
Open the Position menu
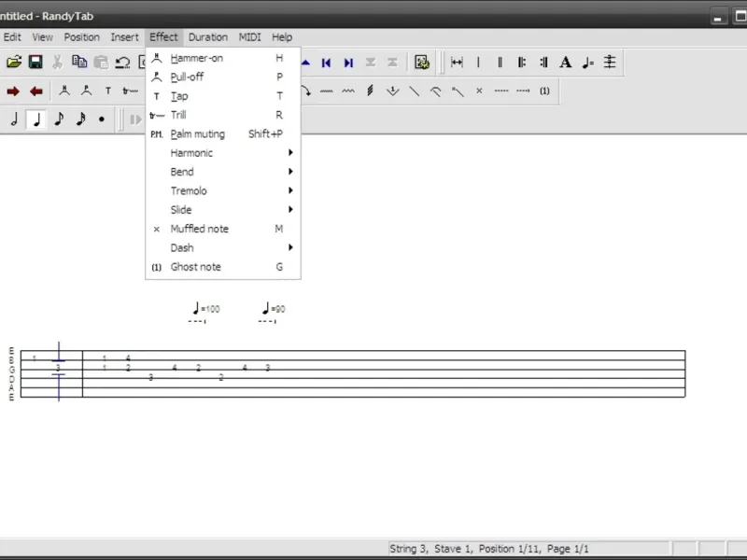pyautogui.click(x=82, y=37)
